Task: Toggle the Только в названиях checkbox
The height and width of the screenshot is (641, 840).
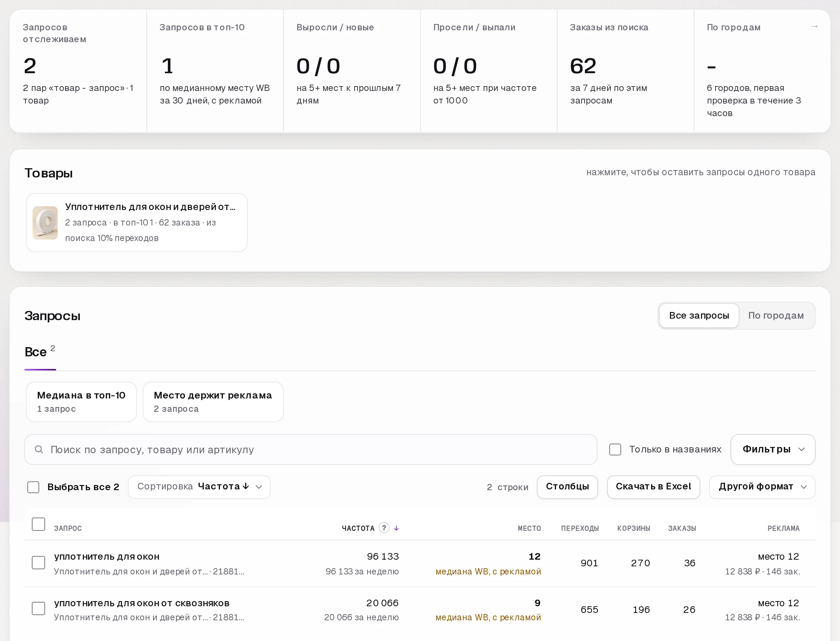Action: (x=615, y=450)
